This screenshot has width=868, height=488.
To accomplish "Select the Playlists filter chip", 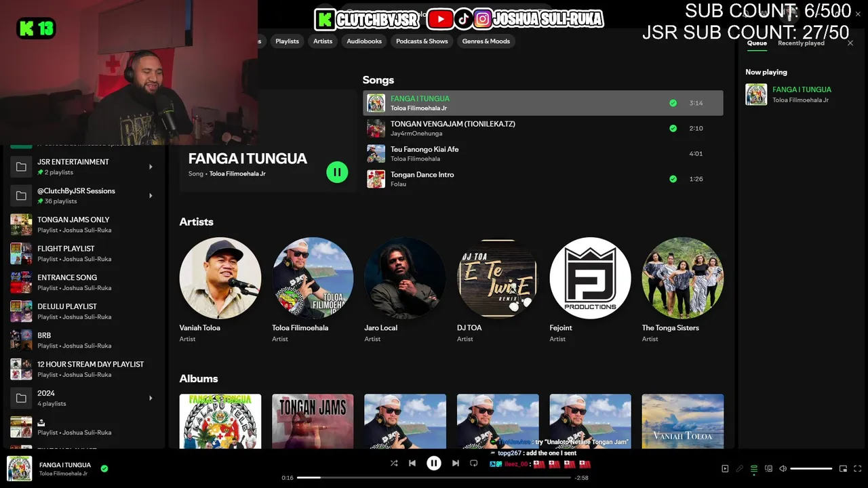I will tap(287, 41).
